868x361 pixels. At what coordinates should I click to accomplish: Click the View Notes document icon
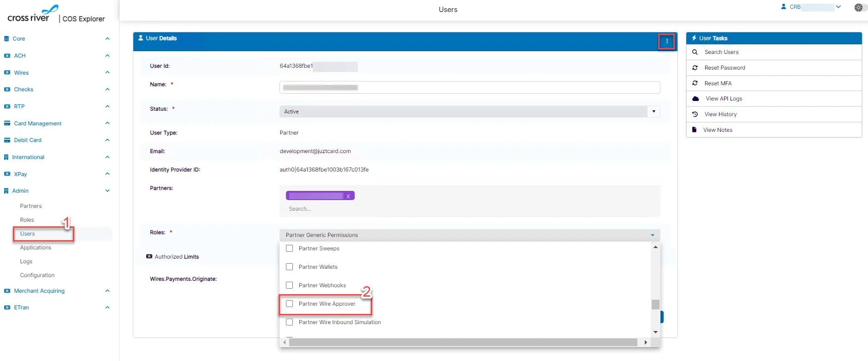coord(694,130)
